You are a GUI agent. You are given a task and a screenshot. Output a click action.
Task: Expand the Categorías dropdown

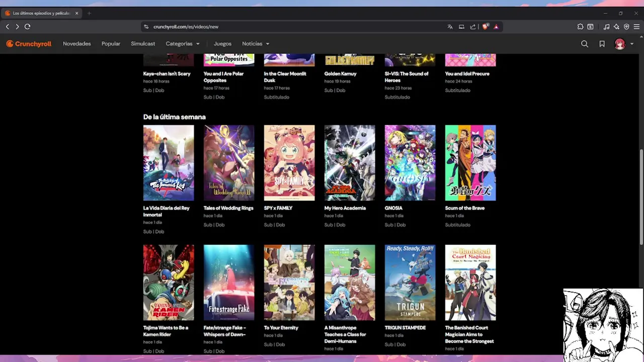[183, 44]
